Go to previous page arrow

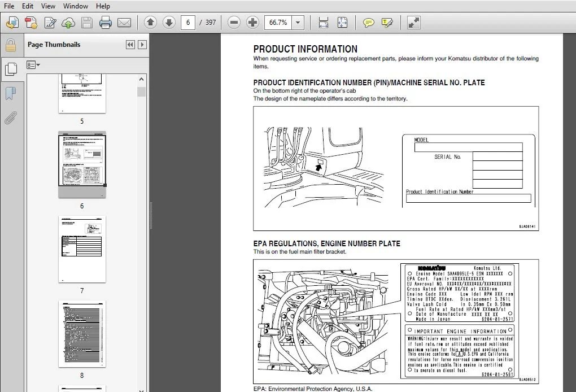pyautogui.click(x=150, y=23)
